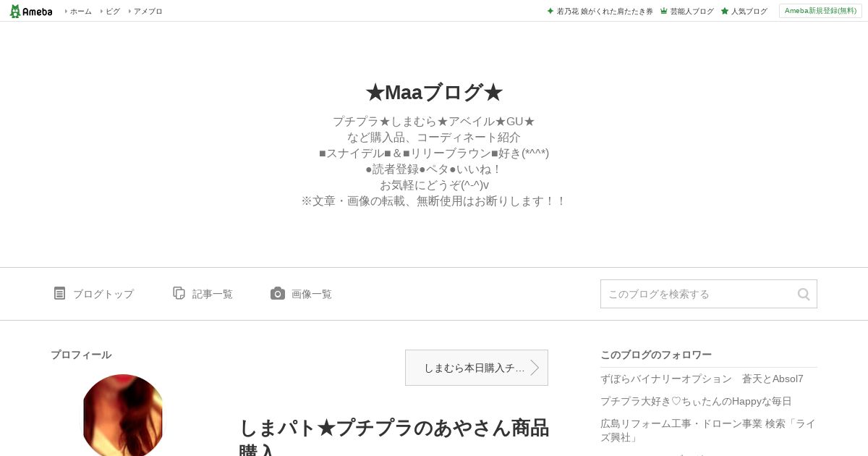This screenshot has height=456, width=868.
Task: Click the ★Maaブログ★ blog title
Action: (434, 93)
